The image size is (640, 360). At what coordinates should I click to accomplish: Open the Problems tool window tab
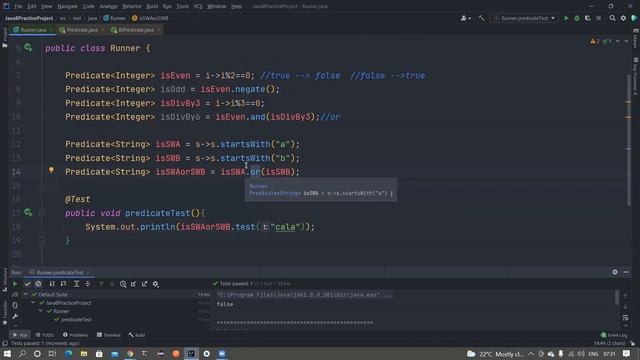[x=76, y=335]
